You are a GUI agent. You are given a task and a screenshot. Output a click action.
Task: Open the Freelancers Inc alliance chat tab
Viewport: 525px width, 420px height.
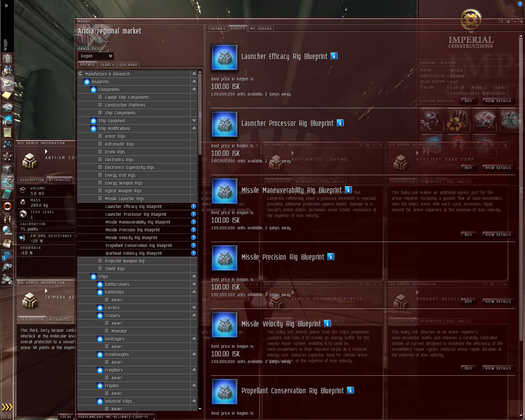[x=115, y=417]
